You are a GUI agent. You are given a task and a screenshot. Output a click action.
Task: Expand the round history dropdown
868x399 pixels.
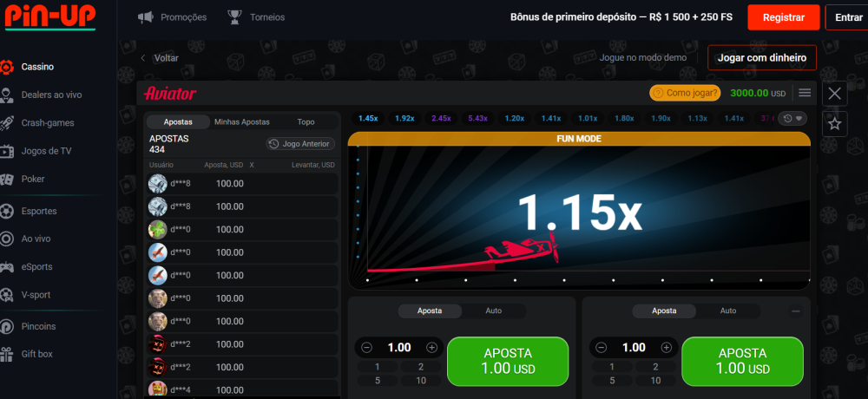pos(792,119)
